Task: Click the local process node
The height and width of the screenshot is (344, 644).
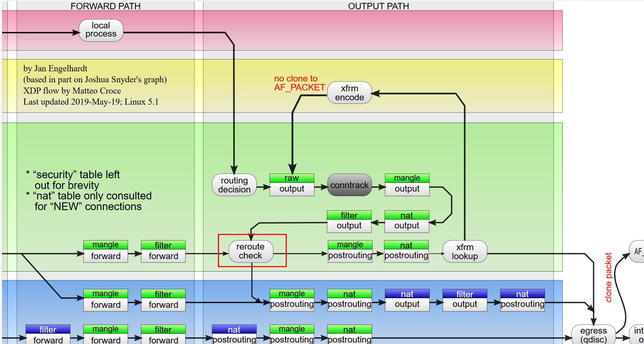Action: click(x=101, y=30)
